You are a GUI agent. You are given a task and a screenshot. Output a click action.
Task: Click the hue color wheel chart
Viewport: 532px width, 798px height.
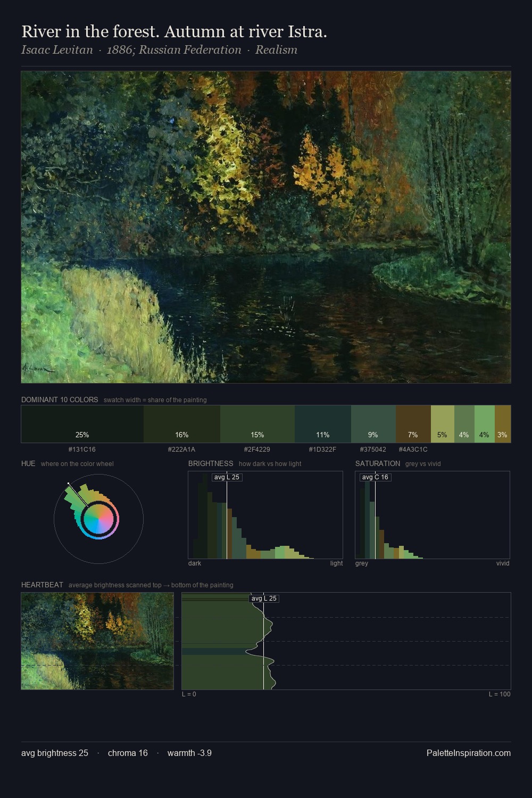point(98,519)
